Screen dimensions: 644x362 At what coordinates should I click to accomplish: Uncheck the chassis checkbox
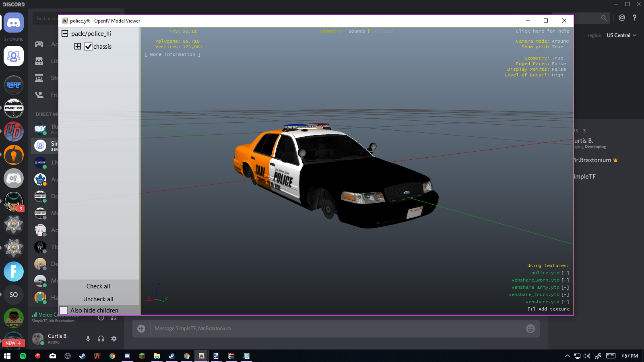click(89, 47)
